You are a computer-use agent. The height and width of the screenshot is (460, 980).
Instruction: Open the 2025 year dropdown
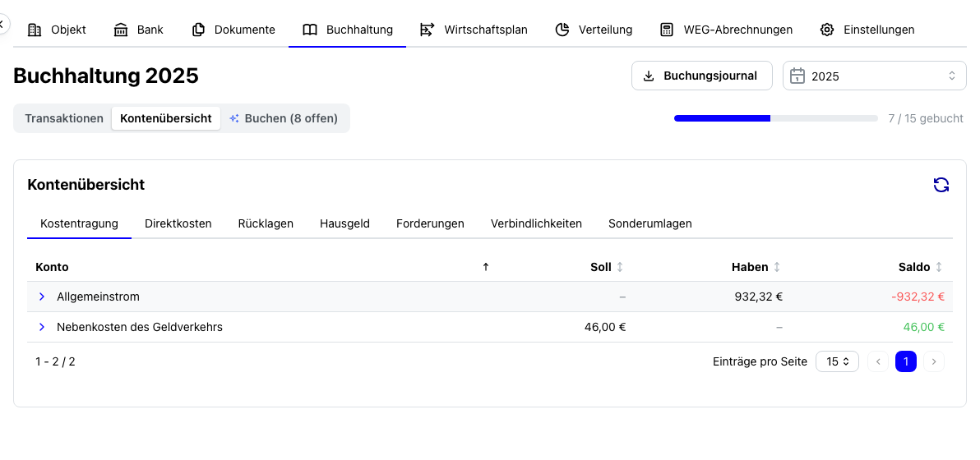[x=875, y=76]
